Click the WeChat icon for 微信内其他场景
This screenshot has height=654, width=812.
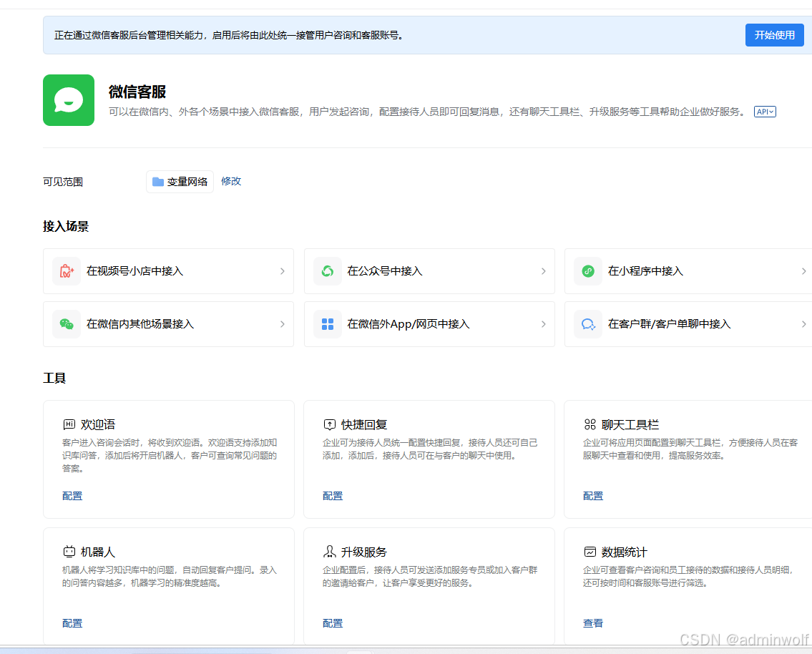(x=67, y=324)
